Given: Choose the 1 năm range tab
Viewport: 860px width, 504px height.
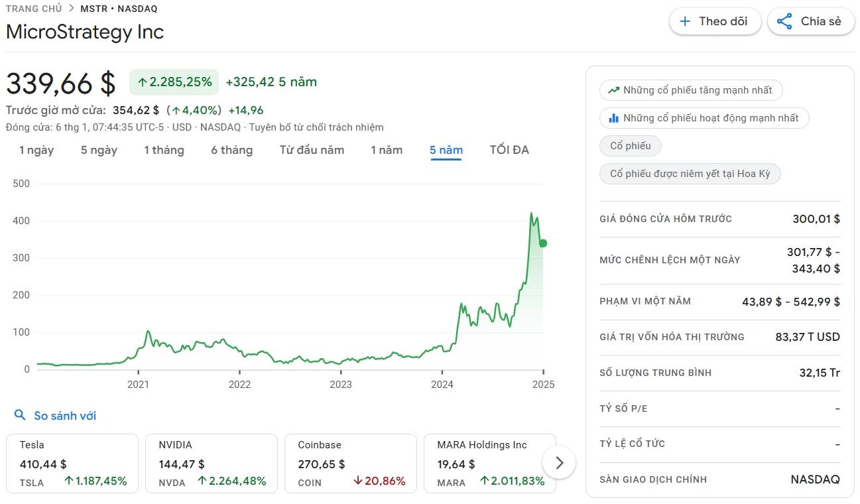Looking at the screenshot, I should 387,150.
